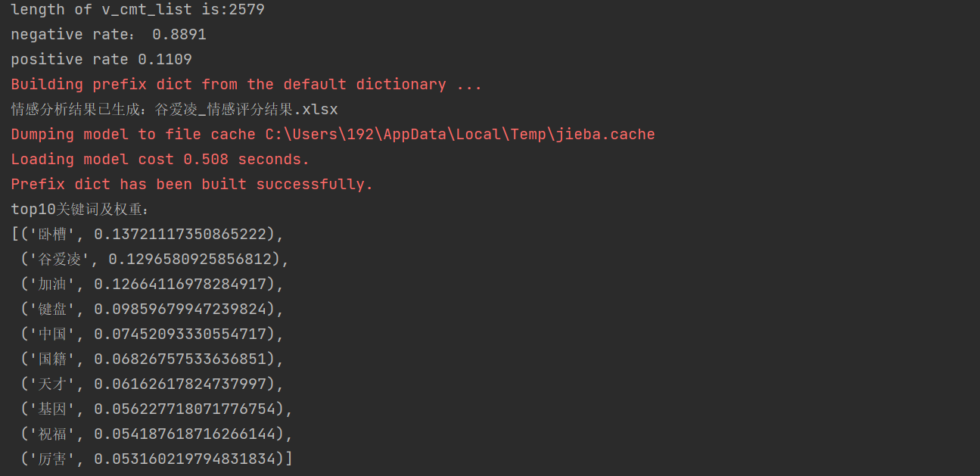Click the top10关键词及权重 heading line
Image resolution: width=980 pixels, height=476 pixels.
click(x=80, y=210)
